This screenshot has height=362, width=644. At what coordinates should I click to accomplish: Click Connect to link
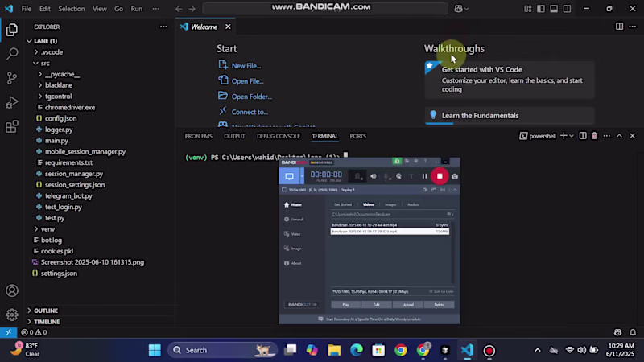(250, 112)
